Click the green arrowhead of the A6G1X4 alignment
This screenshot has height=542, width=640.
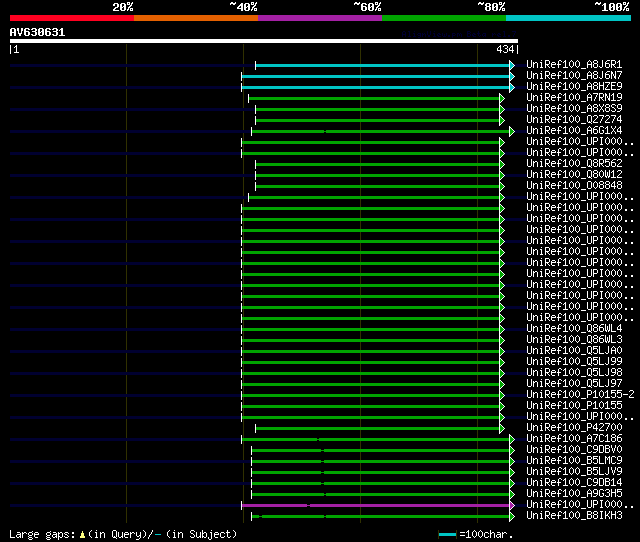click(512, 131)
